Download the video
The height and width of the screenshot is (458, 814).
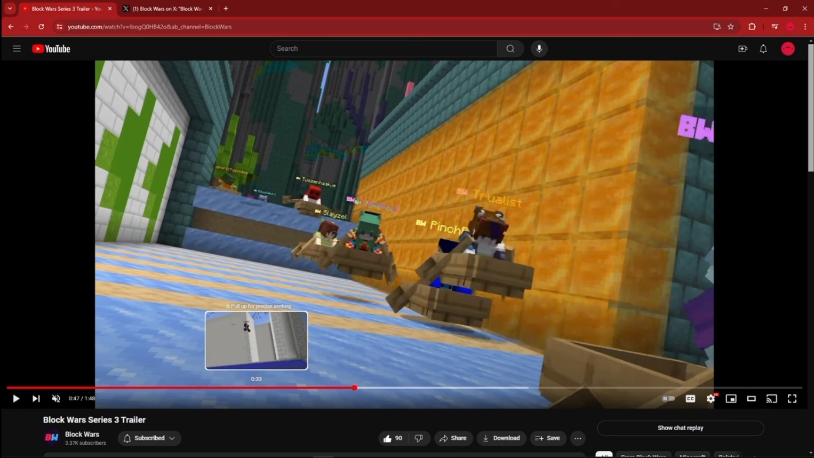click(501, 438)
